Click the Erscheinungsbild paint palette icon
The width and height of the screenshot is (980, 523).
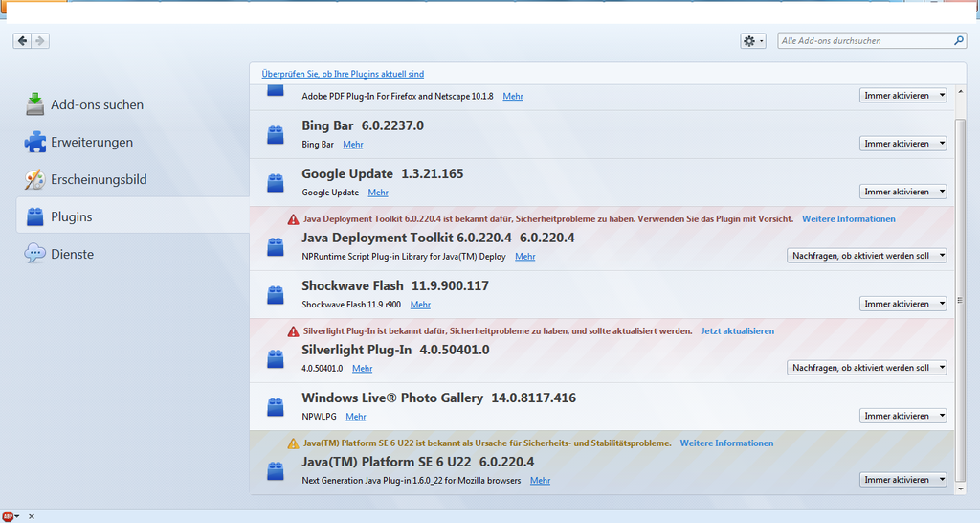(x=35, y=179)
